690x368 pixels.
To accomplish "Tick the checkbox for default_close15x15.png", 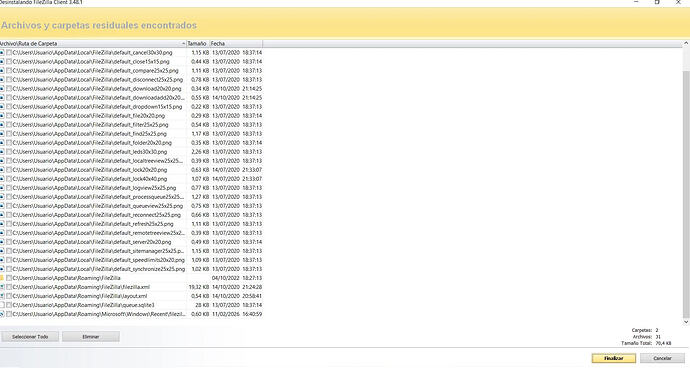I will point(9,62).
